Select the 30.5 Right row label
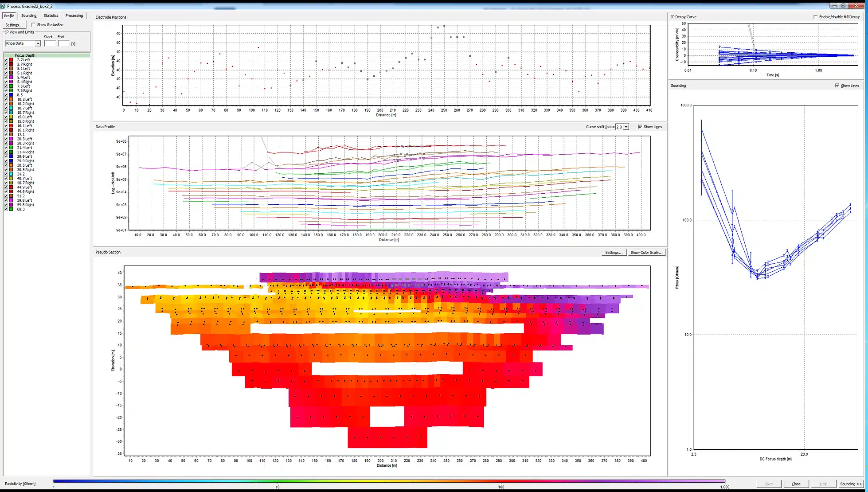This screenshot has height=492, width=868. point(26,170)
